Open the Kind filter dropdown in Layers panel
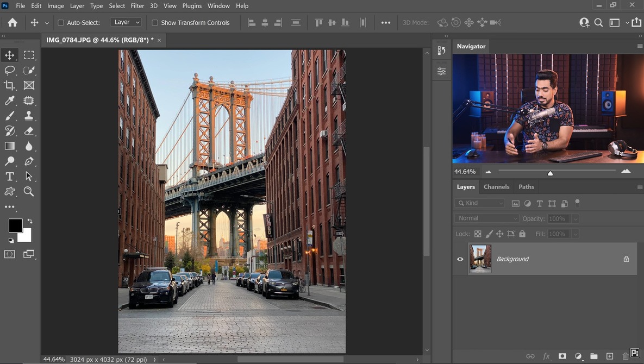 pos(479,203)
